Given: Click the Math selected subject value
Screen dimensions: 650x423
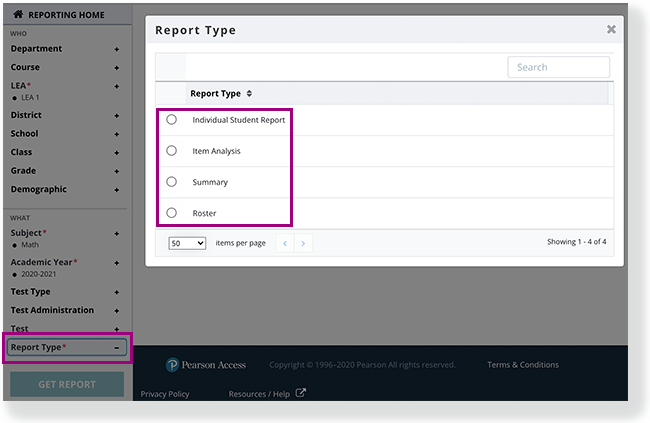Looking at the screenshot, I should 30,245.
